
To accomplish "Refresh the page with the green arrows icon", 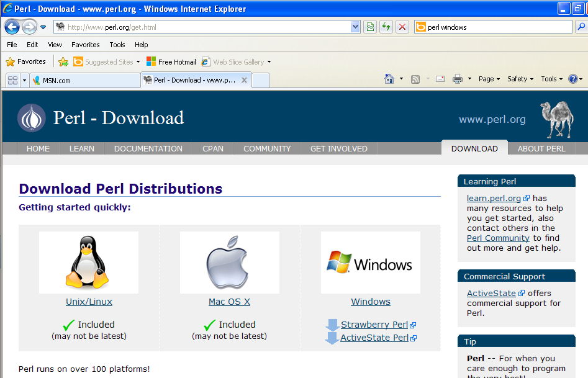I will (386, 27).
